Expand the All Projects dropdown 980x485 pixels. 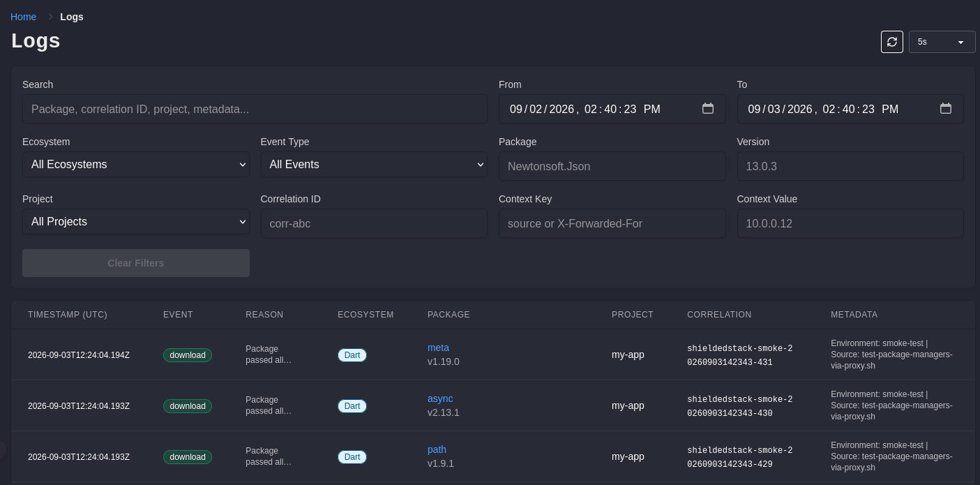tap(136, 222)
